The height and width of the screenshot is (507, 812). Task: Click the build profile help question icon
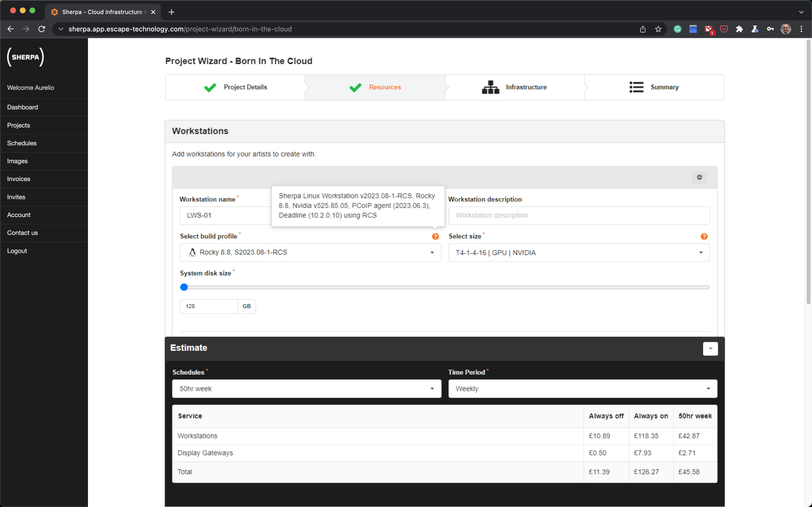(435, 236)
